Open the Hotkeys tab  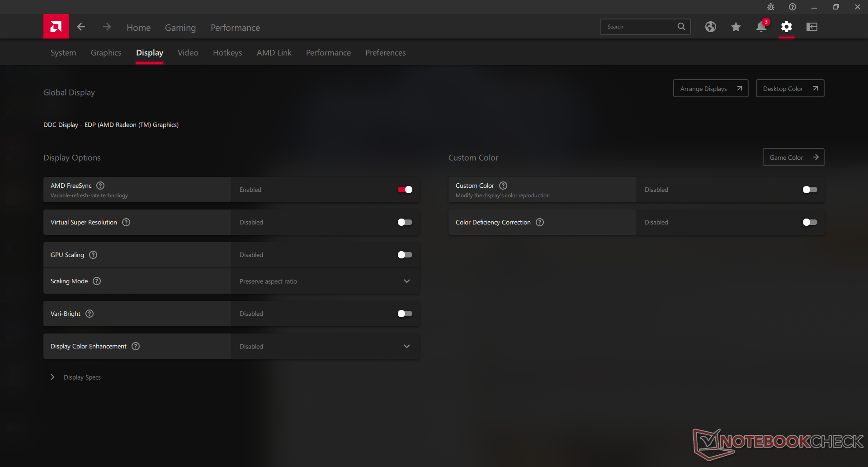(227, 52)
